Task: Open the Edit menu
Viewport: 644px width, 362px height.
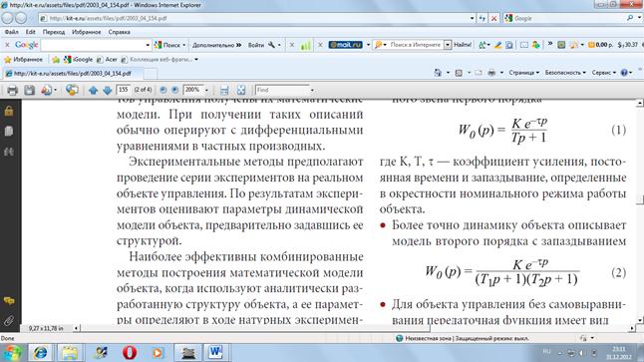Action: pyautogui.click(x=30, y=32)
